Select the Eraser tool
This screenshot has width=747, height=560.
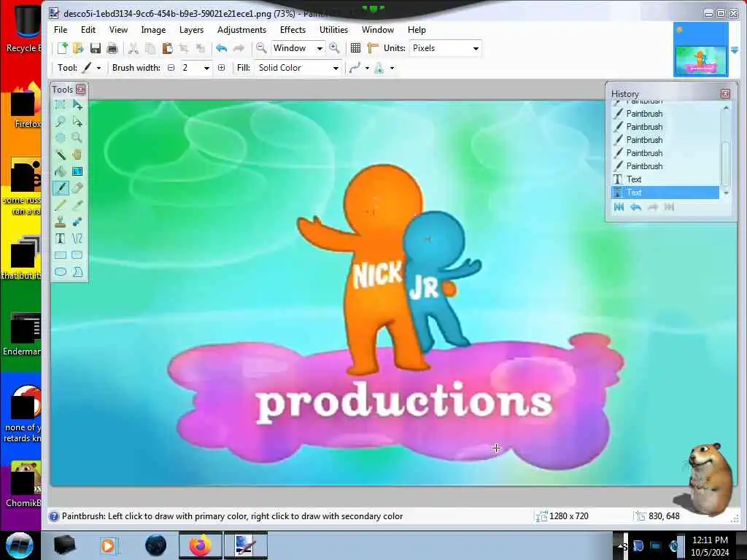(x=77, y=188)
